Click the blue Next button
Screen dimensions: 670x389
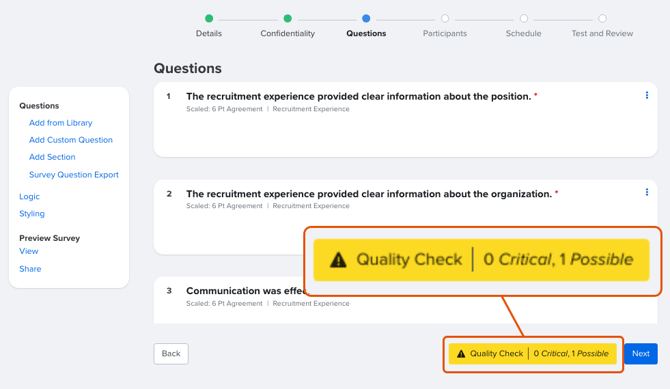point(641,354)
